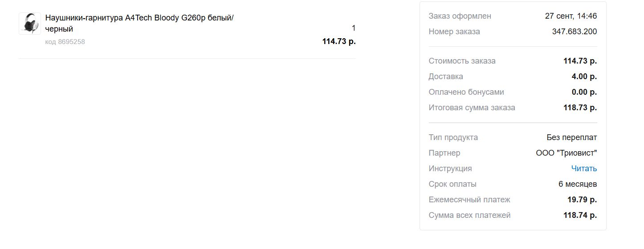Screen dimensions: 644x249
Task: Click the Оплачено бонусами value 0.00 р.
Action: (584, 92)
